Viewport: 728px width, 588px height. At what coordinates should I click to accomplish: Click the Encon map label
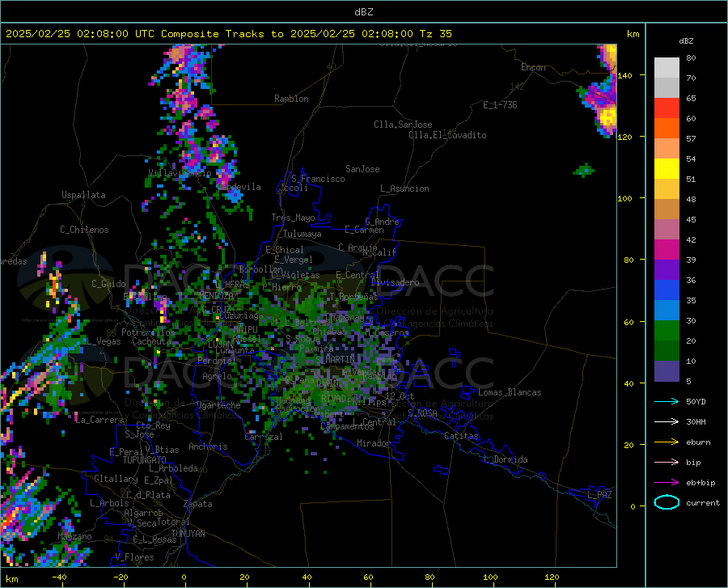click(x=533, y=67)
